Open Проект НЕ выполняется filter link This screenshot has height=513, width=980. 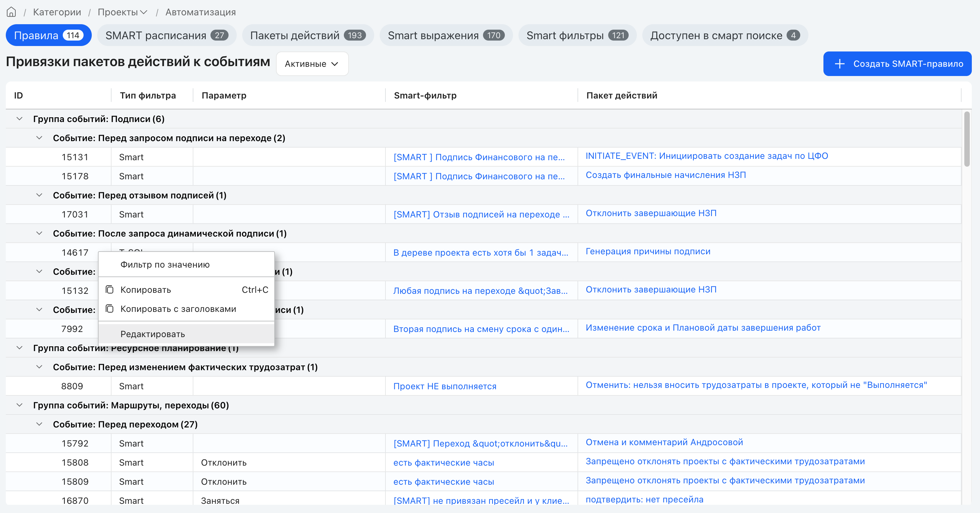(445, 386)
